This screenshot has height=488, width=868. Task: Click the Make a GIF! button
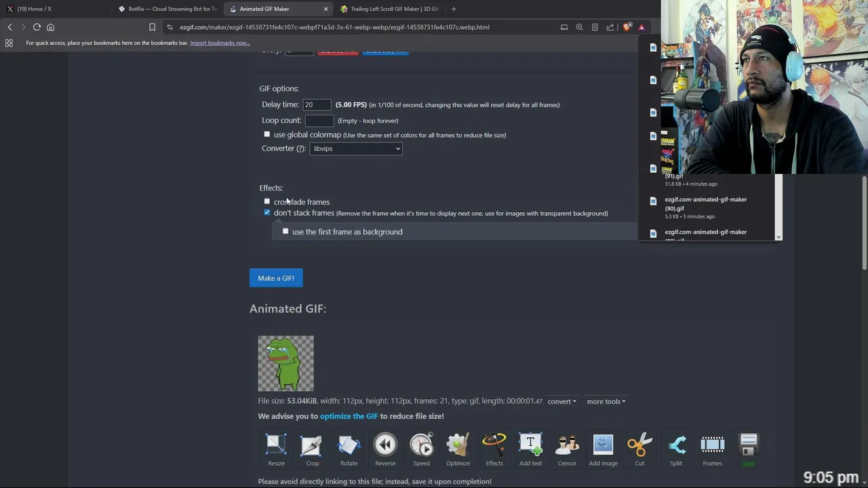click(276, 278)
